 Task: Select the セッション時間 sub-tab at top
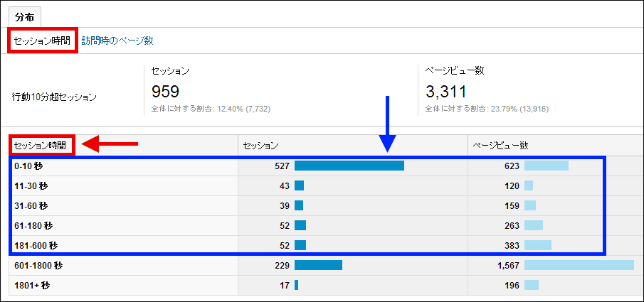[x=42, y=41]
